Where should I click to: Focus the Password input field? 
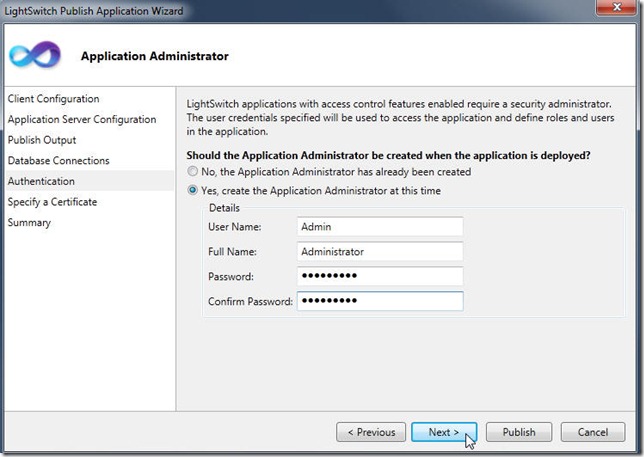click(380, 276)
